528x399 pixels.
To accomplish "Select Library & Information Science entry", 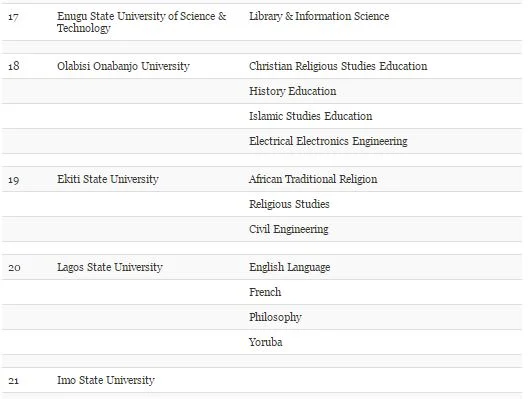I will tap(319, 16).
